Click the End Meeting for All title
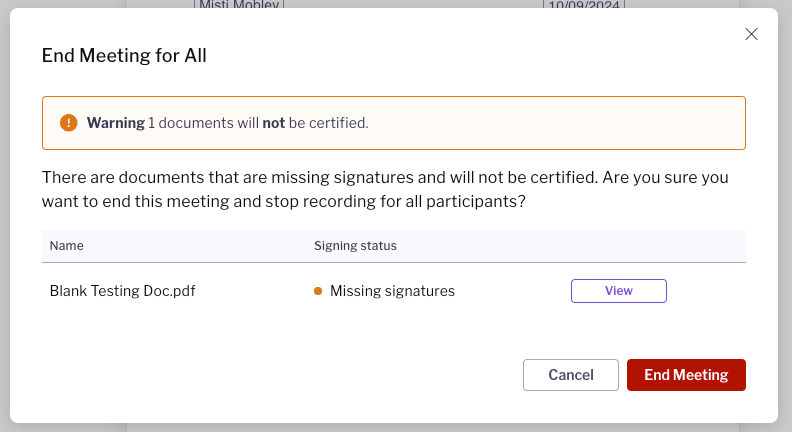792x432 pixels. coord(124,56)
